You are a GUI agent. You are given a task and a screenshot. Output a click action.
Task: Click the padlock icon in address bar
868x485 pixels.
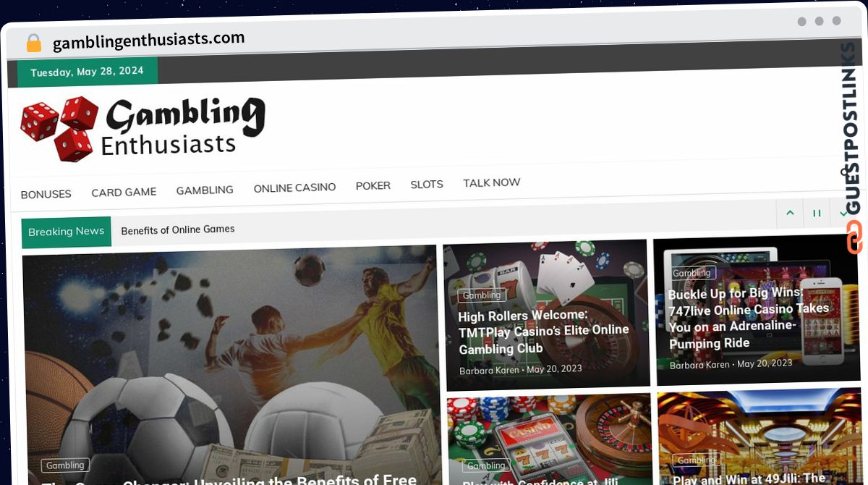33,43
